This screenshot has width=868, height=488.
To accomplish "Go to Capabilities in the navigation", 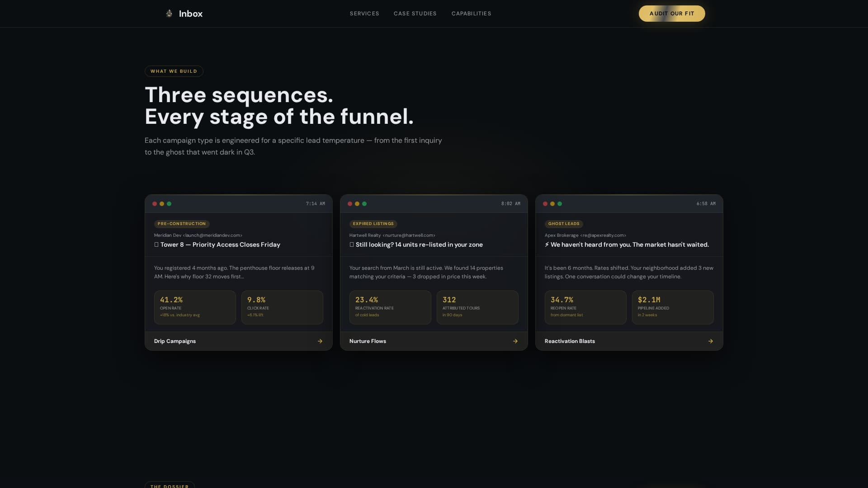I will [x=471, y=14].
